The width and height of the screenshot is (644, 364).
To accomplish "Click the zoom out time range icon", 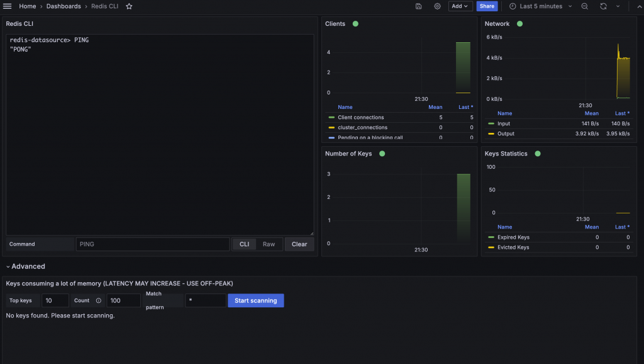I will coord(584,6).
